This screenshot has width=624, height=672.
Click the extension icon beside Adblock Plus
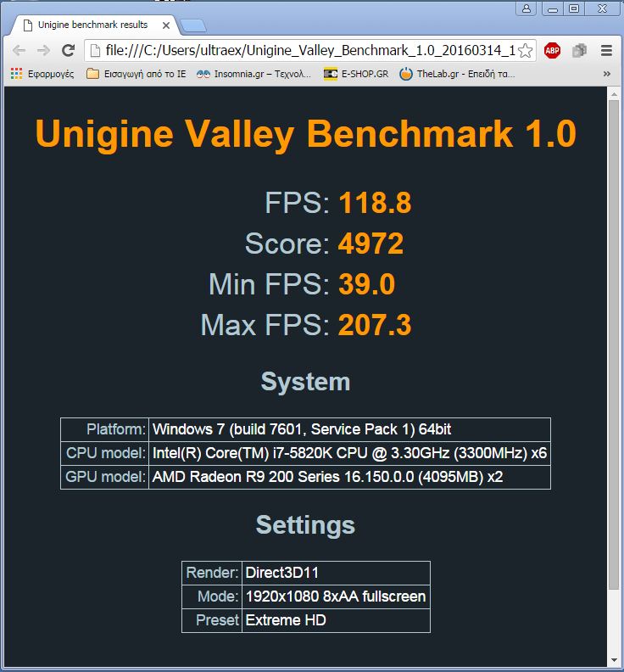pos(579,51)
